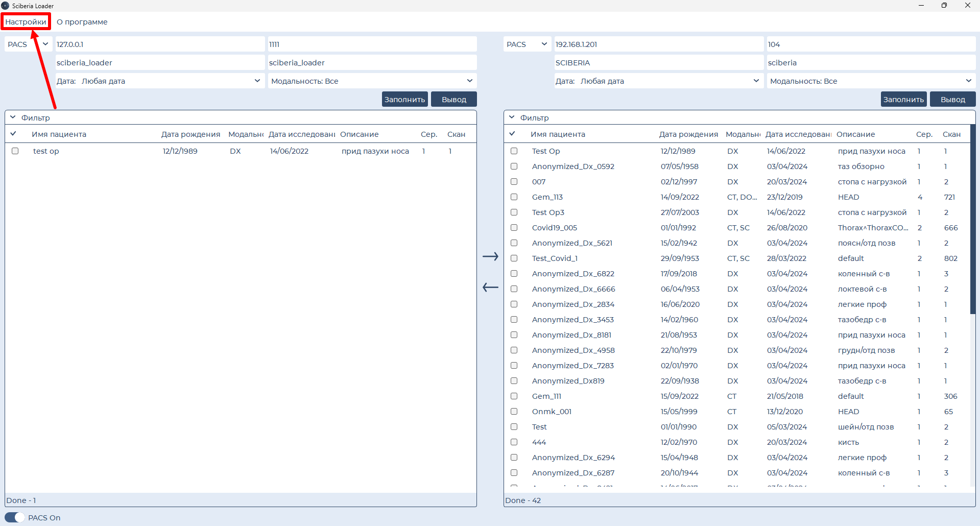Click the 127.0.0.1 IP address field
The width and height of the screenshot is (980, 526).
(x=160, y=44)
